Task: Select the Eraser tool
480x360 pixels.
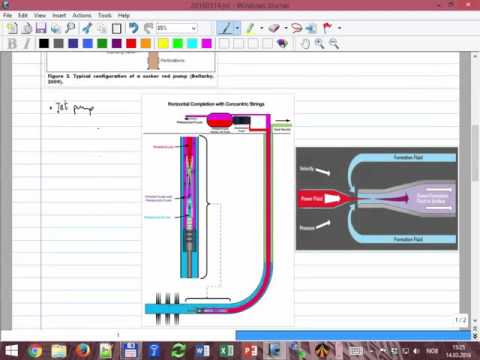Action: [274, 28]
